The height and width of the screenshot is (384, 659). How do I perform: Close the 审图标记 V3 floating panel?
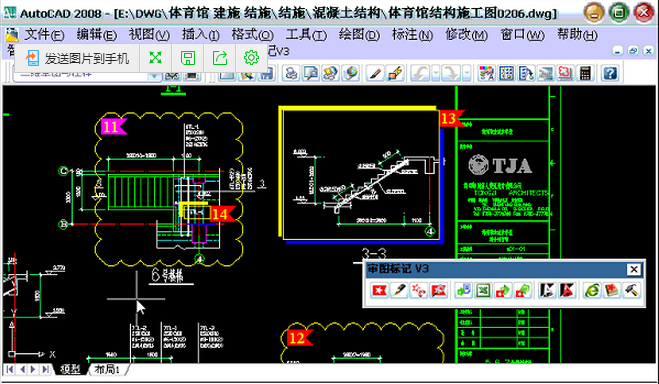pyautogui.click(x=634, y=269)
